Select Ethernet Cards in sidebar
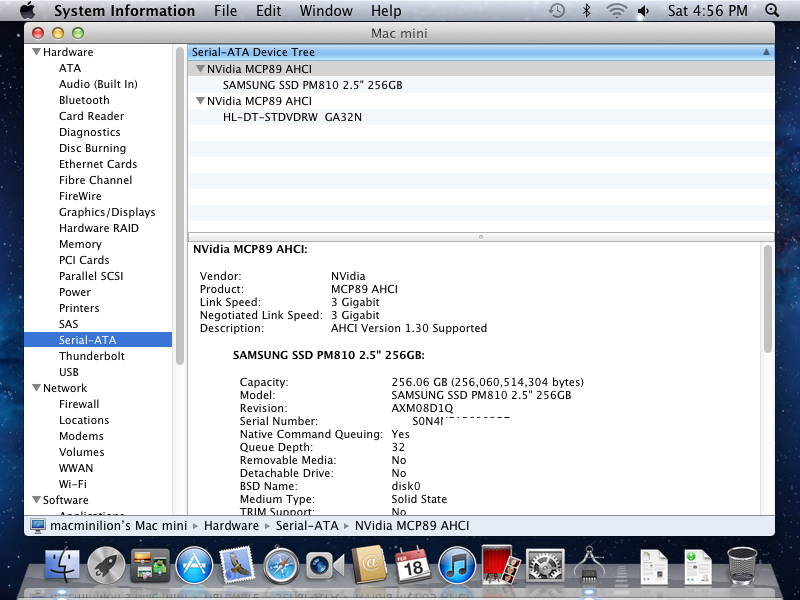This screenshot has width=800, height=600. click(x=98, y=164)
